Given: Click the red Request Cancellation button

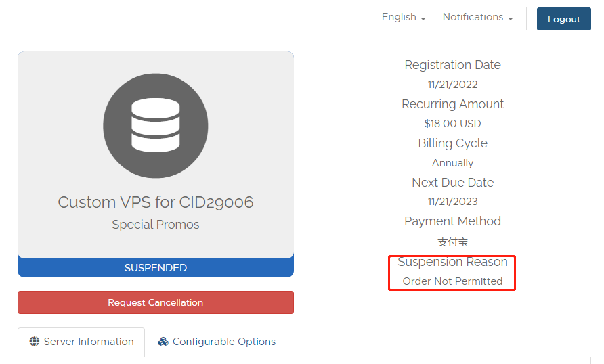Looking at the screenshot, I should 156,302.
